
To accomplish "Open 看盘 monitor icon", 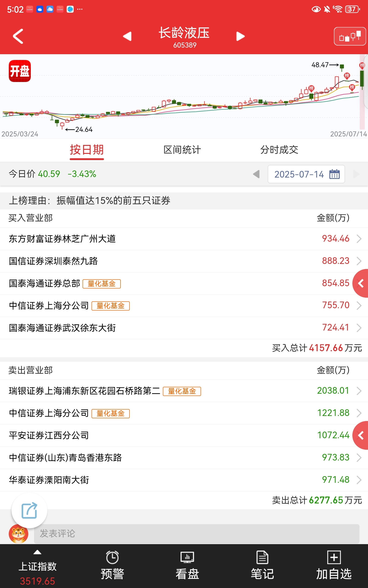I will point(187,557).
